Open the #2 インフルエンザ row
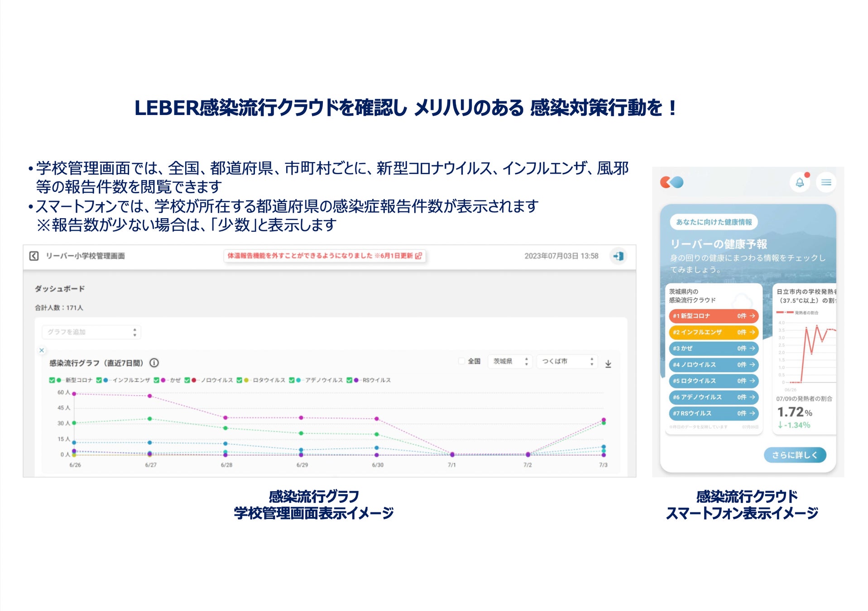Image resolution: width=868 pixels, height=611 pixels. [713, 332]
